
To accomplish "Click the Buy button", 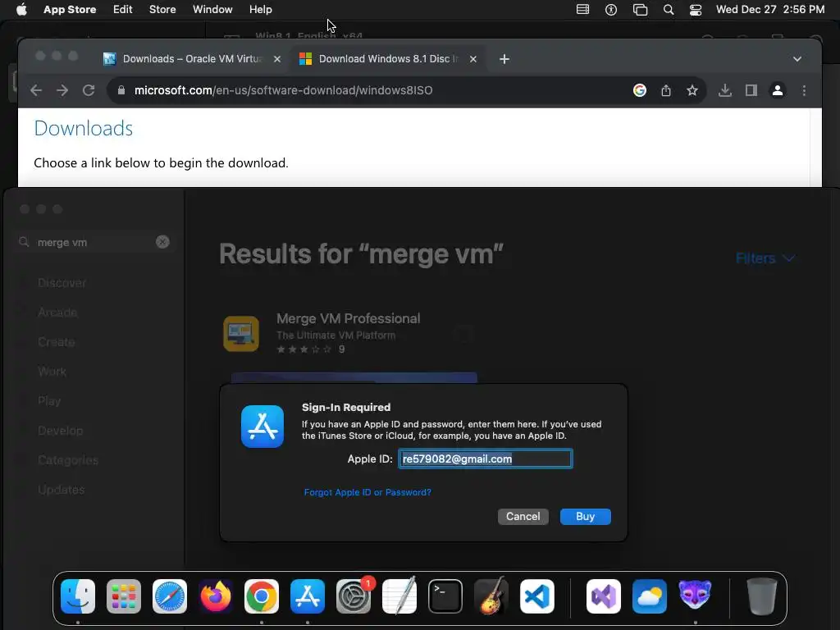I will (585, 517).
